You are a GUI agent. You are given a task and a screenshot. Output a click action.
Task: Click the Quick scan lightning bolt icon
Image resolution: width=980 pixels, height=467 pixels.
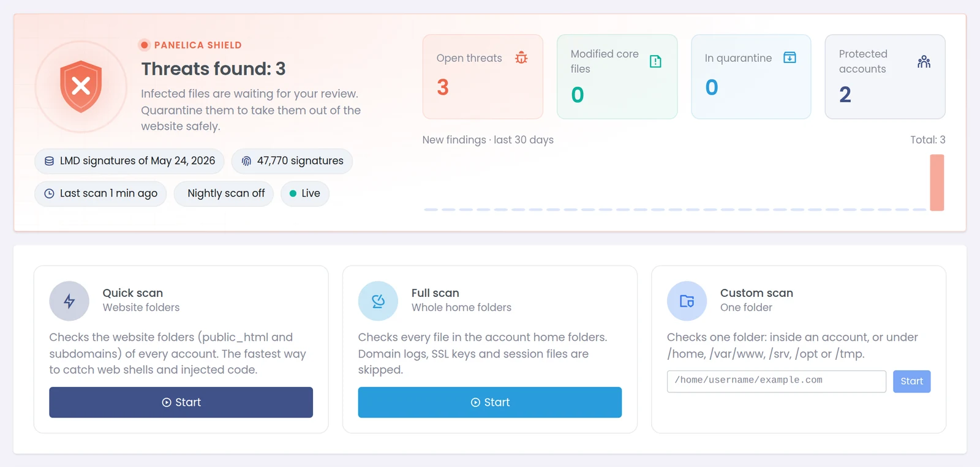(69, 301)
